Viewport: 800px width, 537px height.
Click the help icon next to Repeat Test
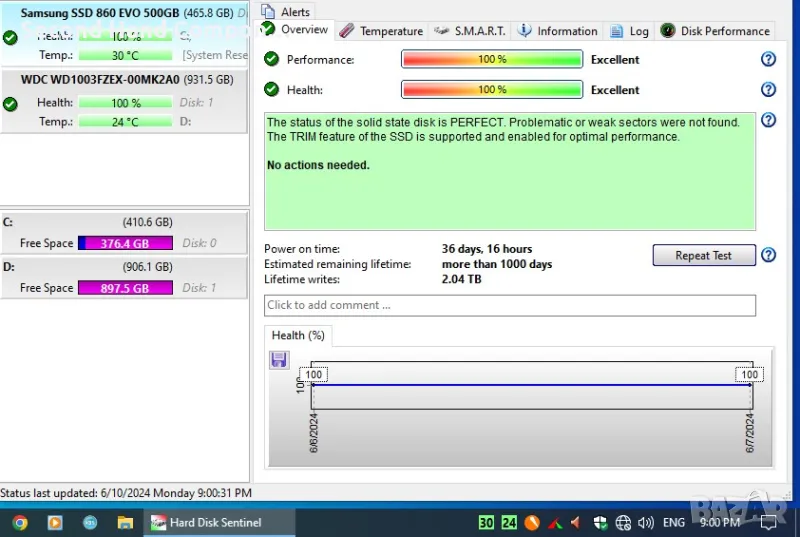[x=768, y=255]
